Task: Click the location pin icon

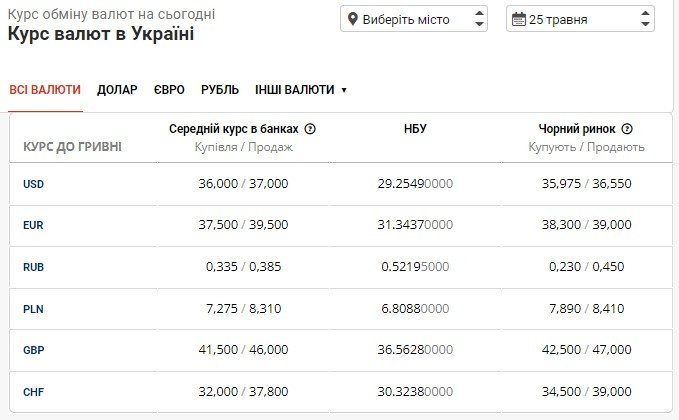Action: (352, 19)
